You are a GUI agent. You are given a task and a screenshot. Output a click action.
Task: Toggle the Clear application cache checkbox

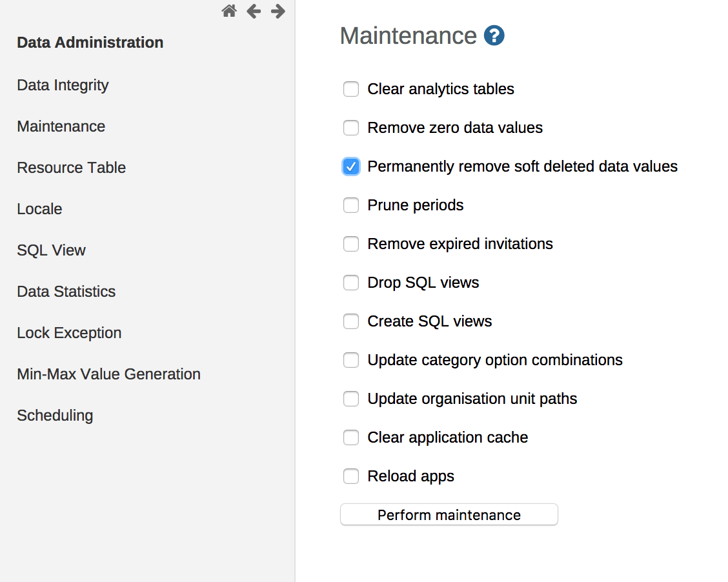pos(351,437)
